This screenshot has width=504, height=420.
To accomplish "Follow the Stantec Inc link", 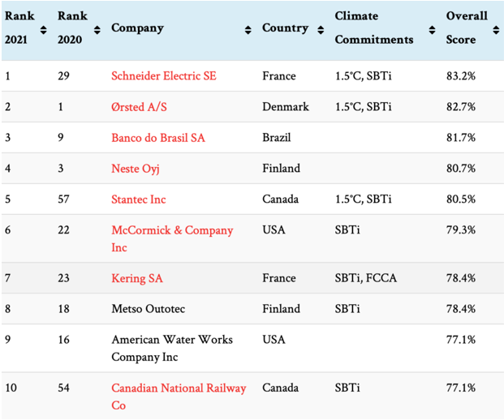I will pos(139,199).
